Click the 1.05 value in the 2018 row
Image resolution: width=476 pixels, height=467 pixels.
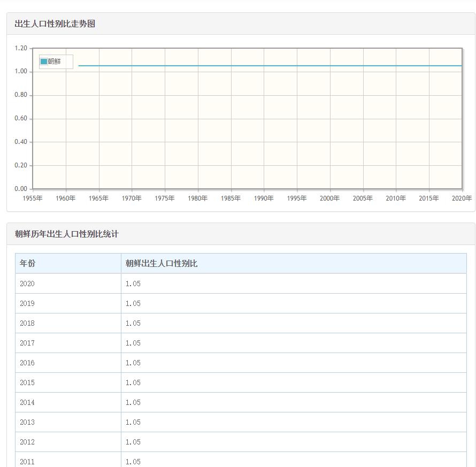point(133,323)
